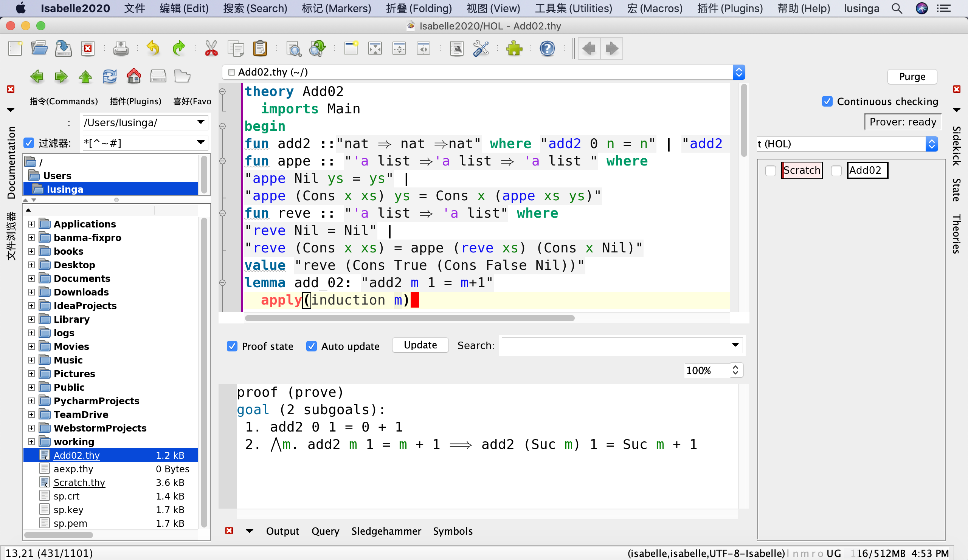
Task: Expand the Downloads folder node
Action: coord(31,292)
